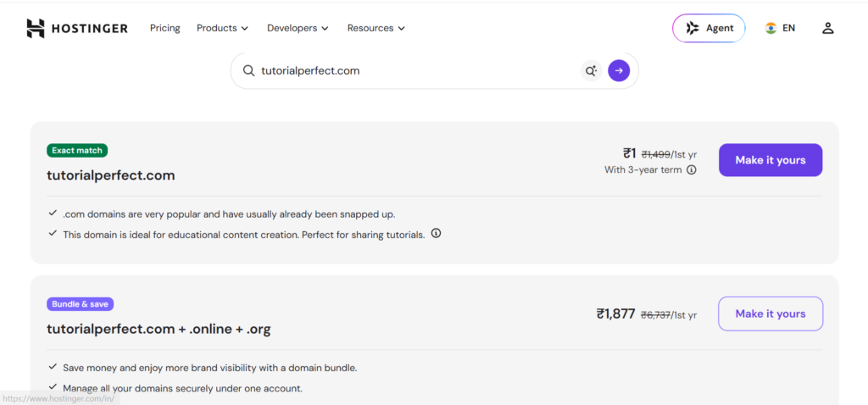Click the Hostinger logo icon
Viewport: 868px width, 405px height.
(36, 28)
